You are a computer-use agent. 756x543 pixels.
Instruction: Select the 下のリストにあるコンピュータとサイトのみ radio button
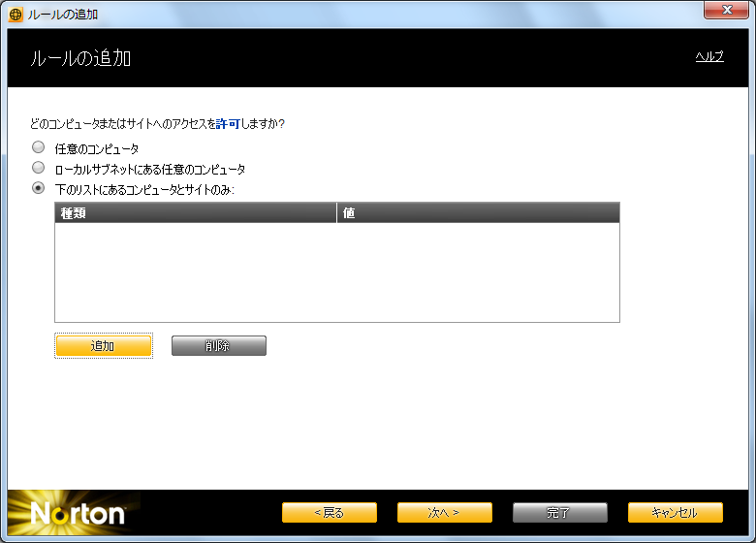(x=39, y=188)
